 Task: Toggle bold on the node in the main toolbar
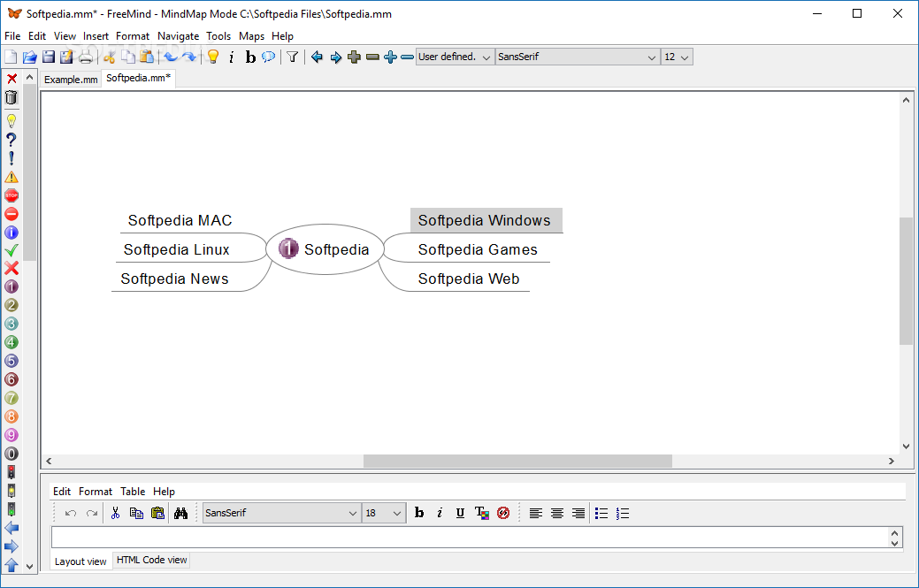click(250, 57)
